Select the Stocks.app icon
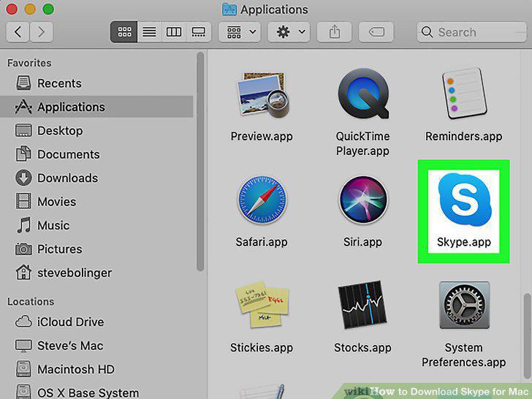 point(362,305)
